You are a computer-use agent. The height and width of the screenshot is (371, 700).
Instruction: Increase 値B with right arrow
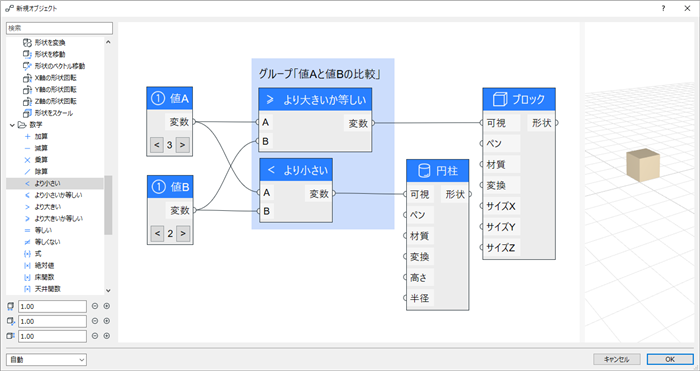(183, 233)
